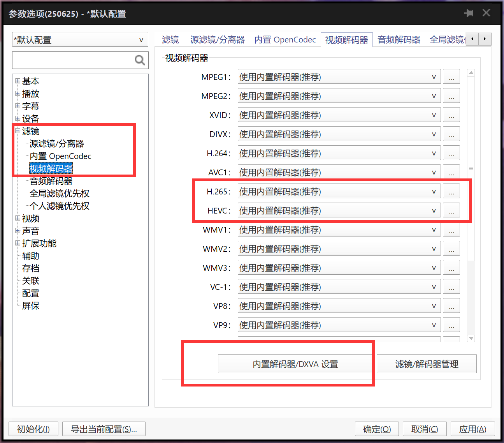The width and height of the screenshot is (504, 443).
Task: Click the ... button next to H.265
Action: [x=451, y=191]
